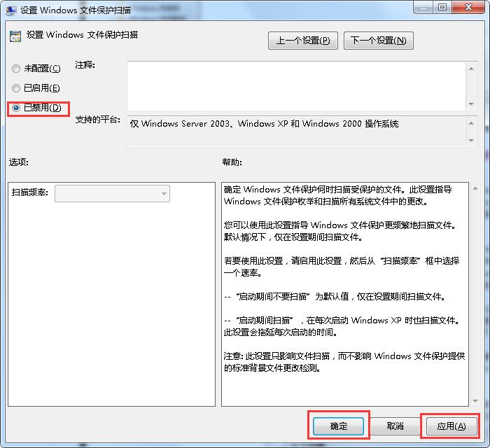Click the help paragraph 若要使用此设置，请启用此设置

tap(342, 267)
